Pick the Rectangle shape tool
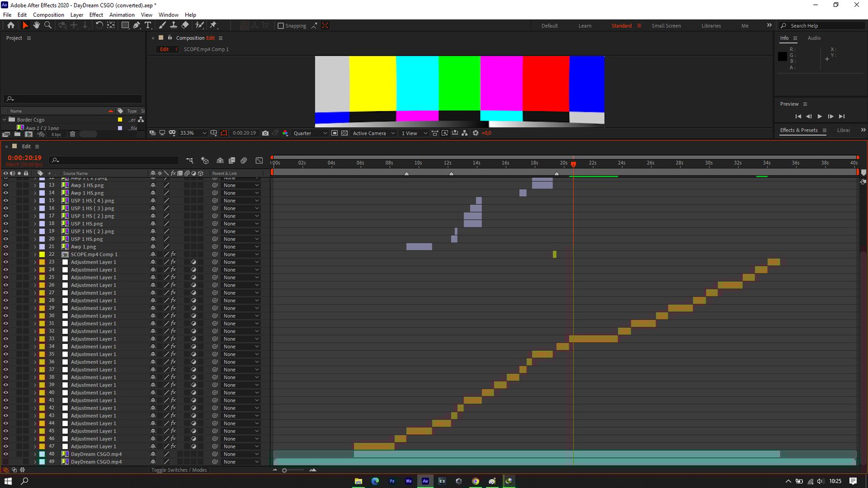The image size is (868, 488). (x=124, y=25)
